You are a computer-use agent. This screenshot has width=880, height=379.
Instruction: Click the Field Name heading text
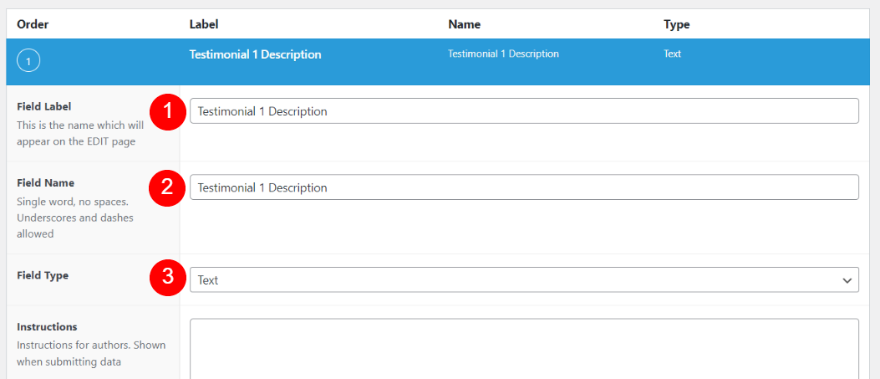(45, 183)
